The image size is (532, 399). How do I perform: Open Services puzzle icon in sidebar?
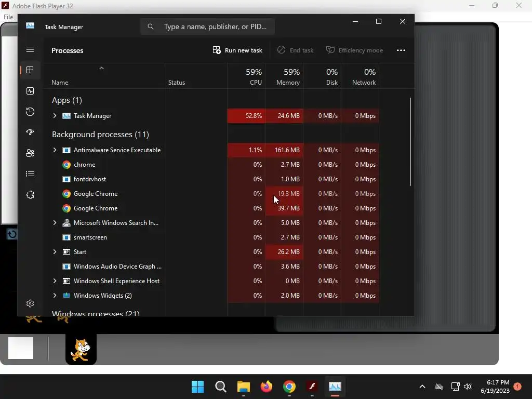point(30,195)
